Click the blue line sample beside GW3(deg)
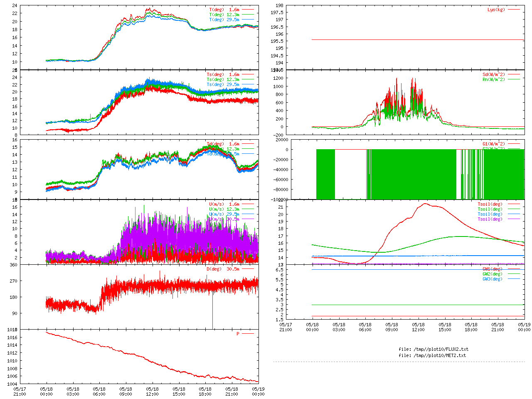 [514, 279]
